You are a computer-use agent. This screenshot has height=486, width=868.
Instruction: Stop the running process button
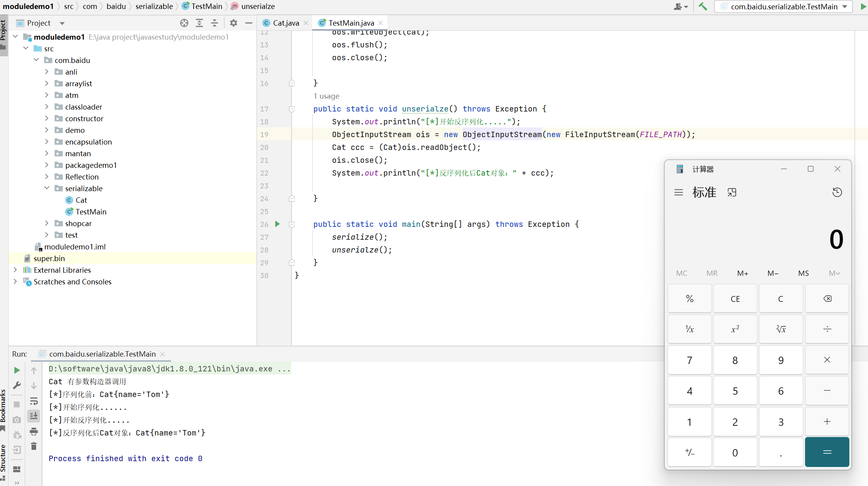[17, 404]
